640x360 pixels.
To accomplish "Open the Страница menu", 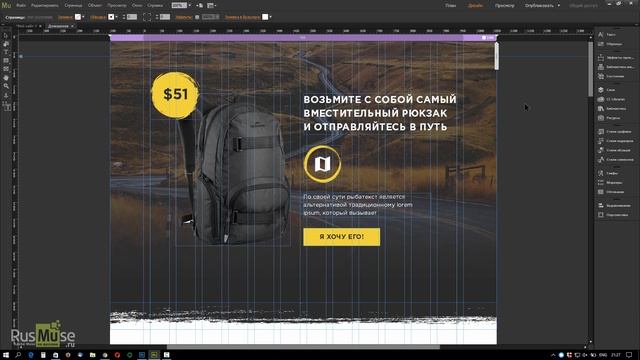I will pyautogui.click(x=73, y=6).
